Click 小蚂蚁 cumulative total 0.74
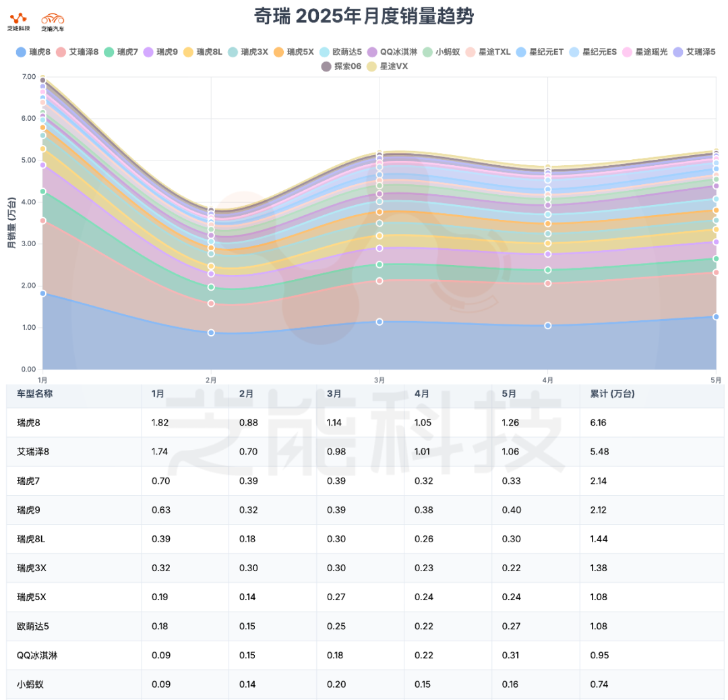This screenshot has height=700, width=728. (599, 684)
